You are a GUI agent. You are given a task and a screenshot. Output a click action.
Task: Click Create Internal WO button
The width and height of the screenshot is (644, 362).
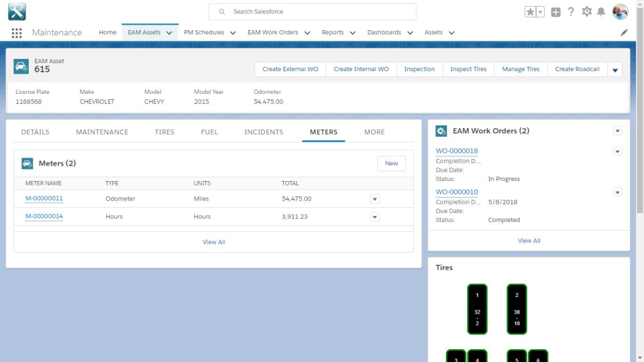[361, 69]
